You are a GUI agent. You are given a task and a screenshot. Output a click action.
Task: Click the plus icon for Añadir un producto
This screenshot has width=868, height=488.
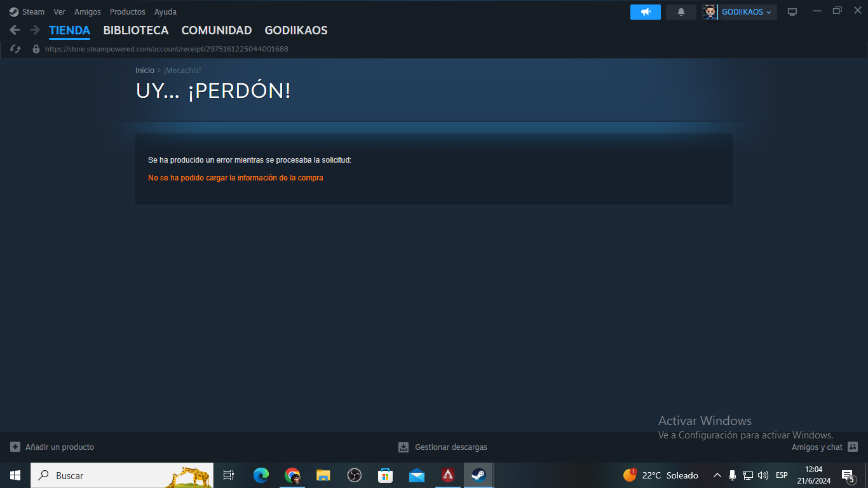tap(15, 447)
